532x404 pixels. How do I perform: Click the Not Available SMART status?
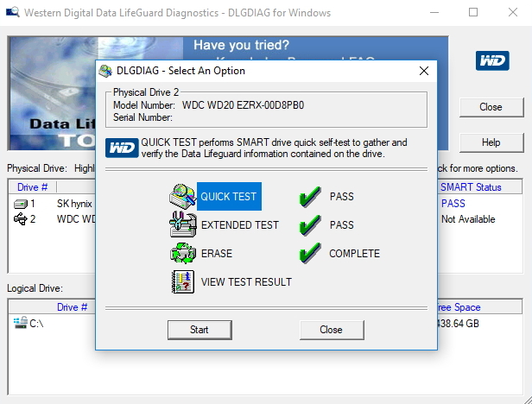[x=468, y=219]
